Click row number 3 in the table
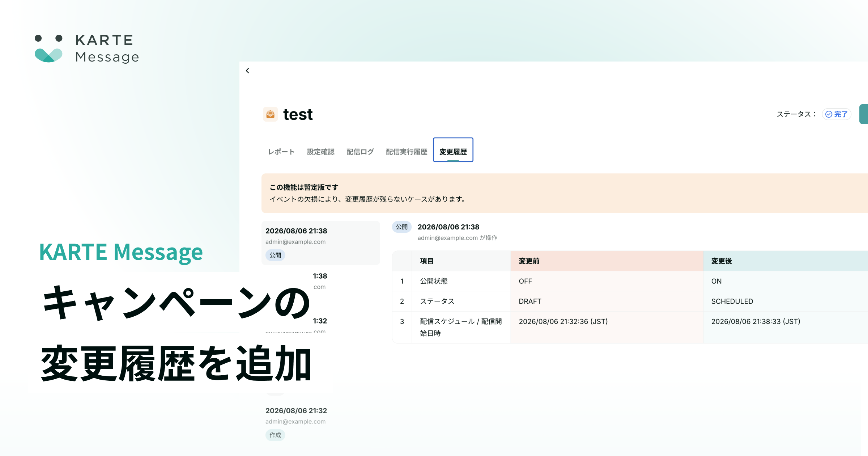This screenshot has height=456, width=868. [402, 321]
